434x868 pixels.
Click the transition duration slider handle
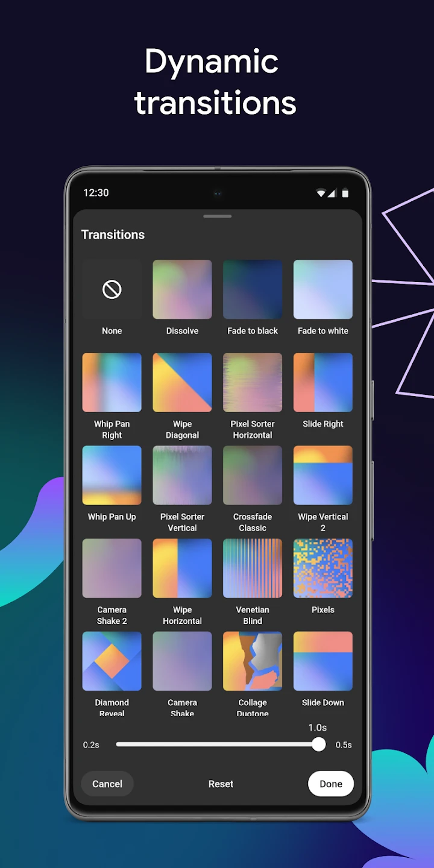click(319, 744)
